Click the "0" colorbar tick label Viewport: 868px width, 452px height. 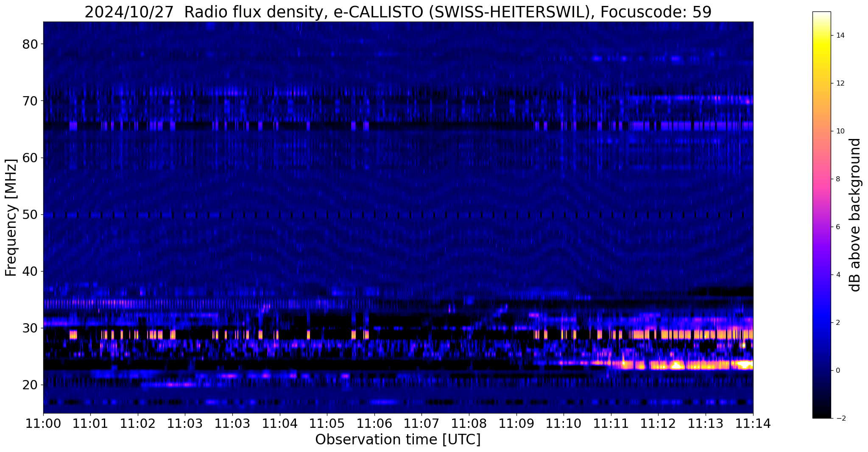pyautogui.click(x=838, y=371)
